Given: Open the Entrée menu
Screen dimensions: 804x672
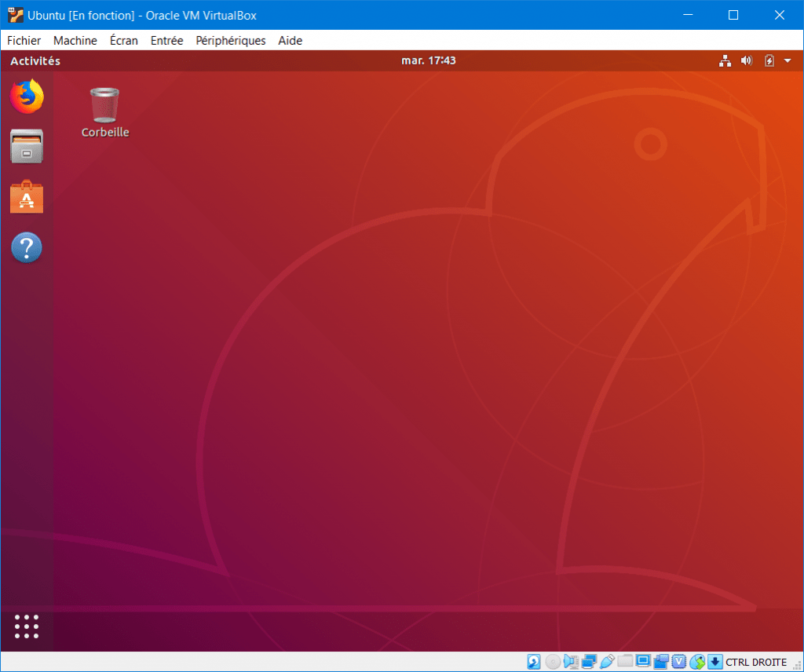Looking at the screenshot, I should (166, 41).
